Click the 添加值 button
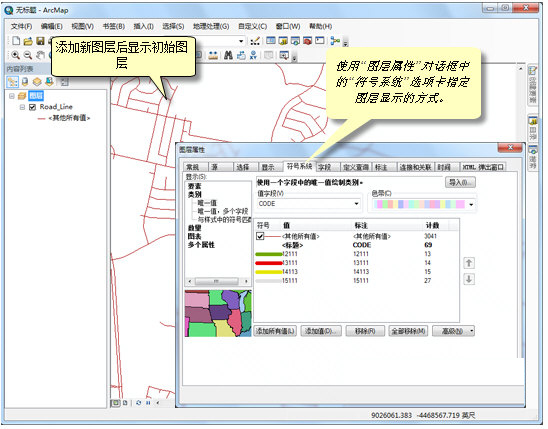This screenshot has width=548, height=429. (322, 330)
